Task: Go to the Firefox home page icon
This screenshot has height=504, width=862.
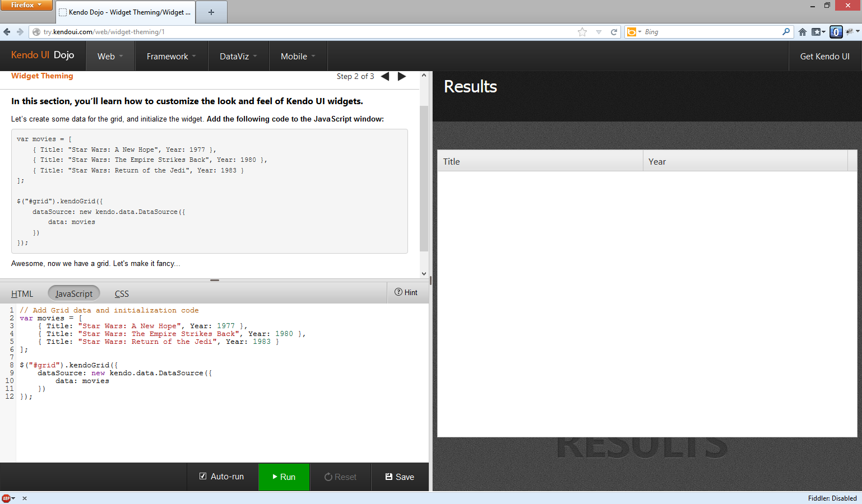Action: click(803, 32)
